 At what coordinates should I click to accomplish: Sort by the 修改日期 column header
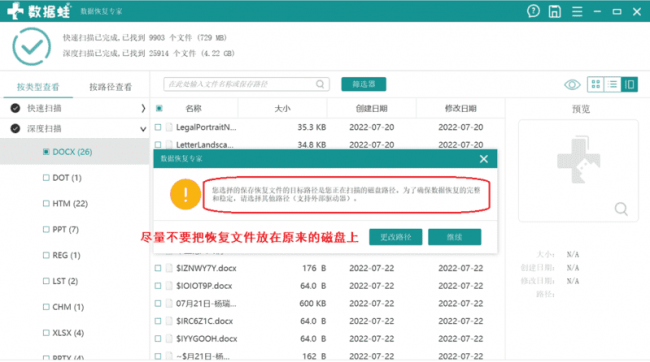[x=461, y=108]
